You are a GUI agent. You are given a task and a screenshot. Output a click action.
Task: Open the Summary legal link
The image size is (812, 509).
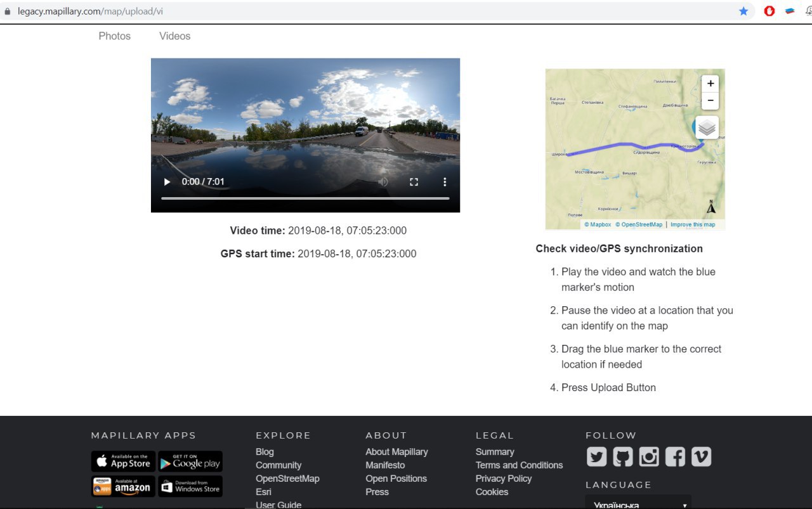click(495, 452)
